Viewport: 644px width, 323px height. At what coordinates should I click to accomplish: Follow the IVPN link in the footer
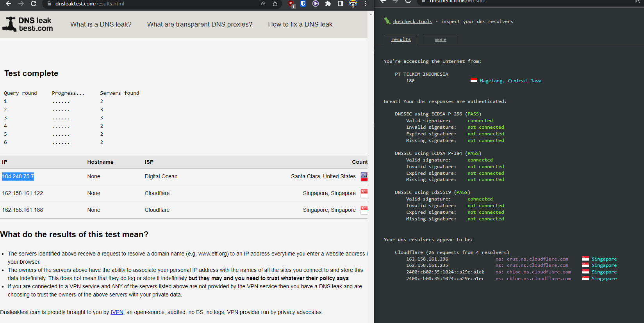tap(117, 312)
